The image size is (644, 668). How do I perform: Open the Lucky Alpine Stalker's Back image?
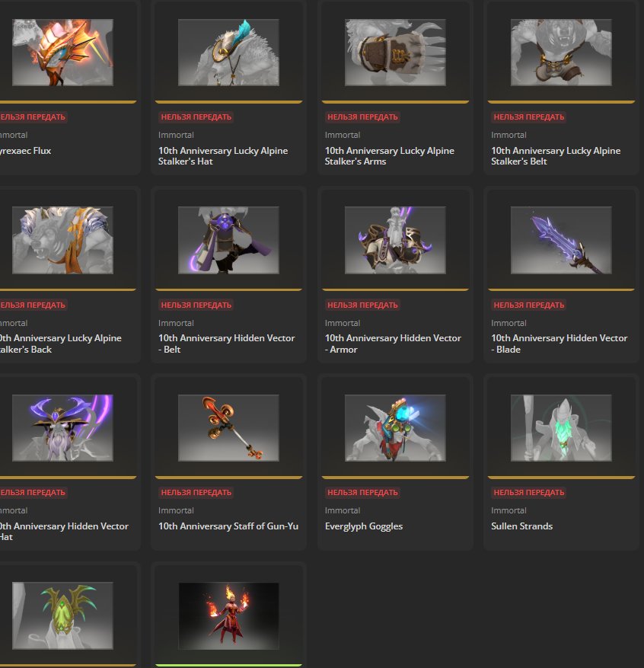click(62, 240)
